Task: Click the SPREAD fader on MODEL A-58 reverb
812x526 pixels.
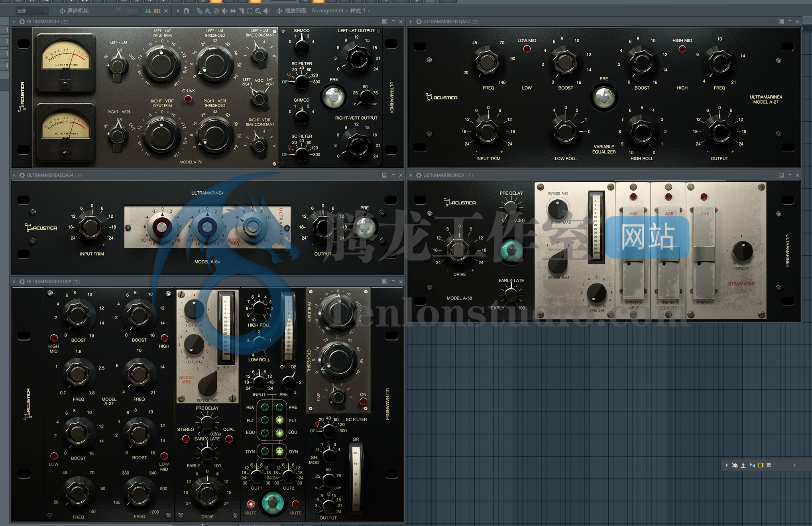Action: coord(704,254)
